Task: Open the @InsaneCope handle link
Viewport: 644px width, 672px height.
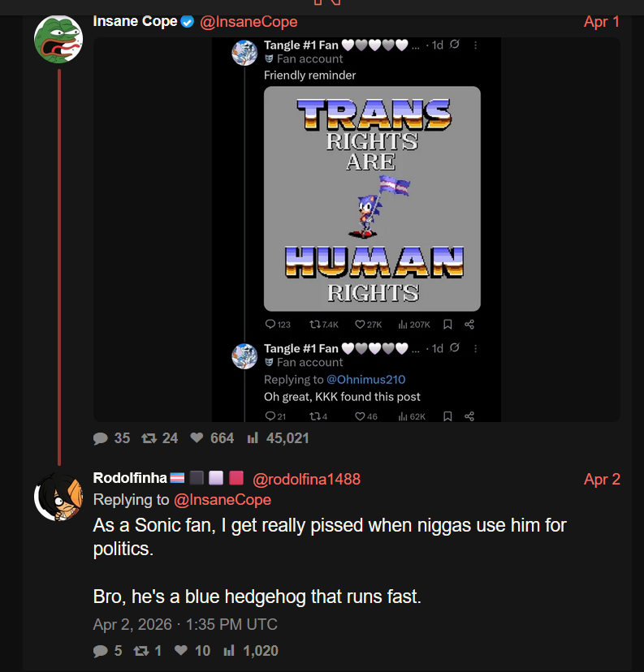Action: 249,22
